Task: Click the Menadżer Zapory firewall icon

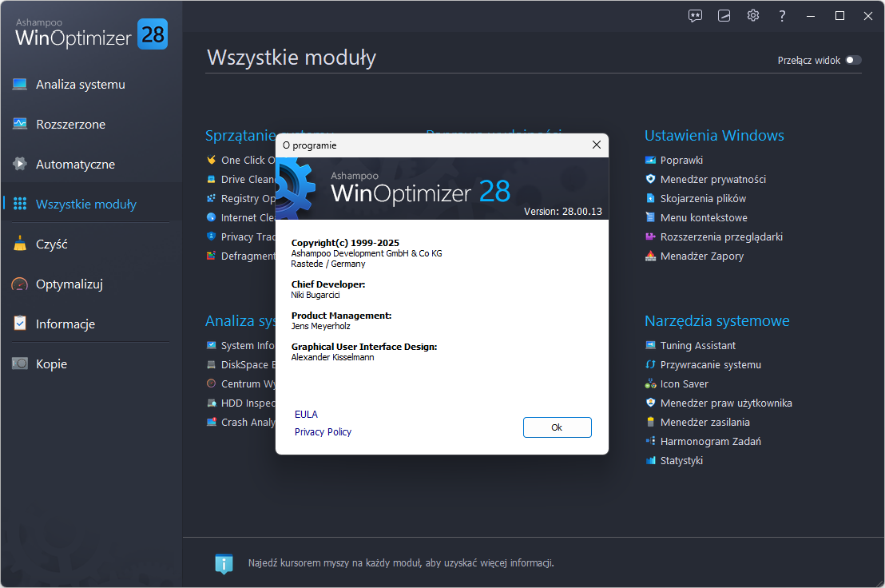Action: (x=650, y=256)
